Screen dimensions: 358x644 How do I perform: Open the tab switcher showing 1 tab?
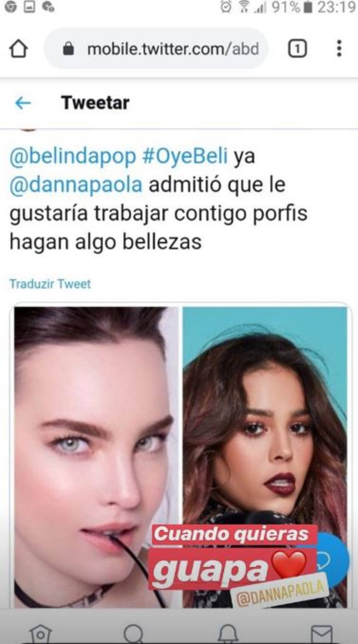(297, 49)
